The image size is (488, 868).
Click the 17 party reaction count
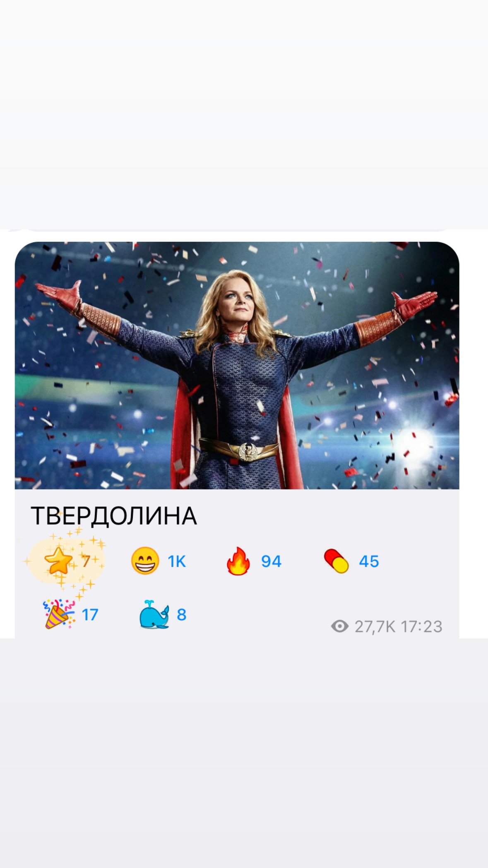pyautogui.click(x=90, y=615)
